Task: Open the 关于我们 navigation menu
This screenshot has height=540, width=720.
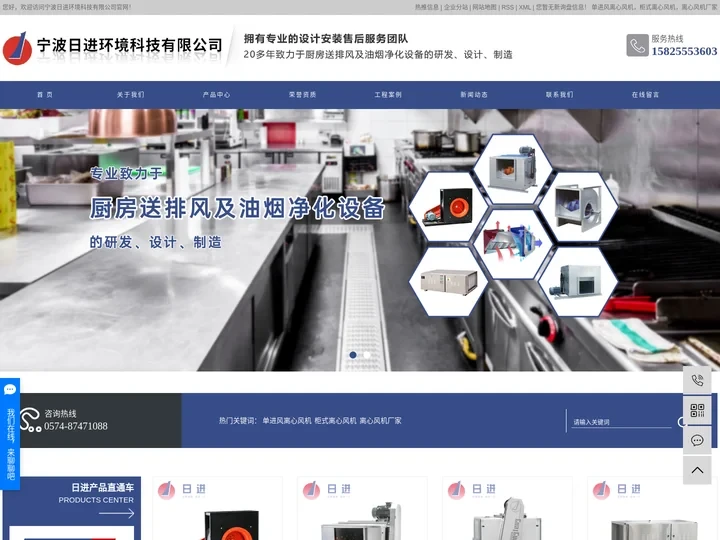Action: pos(130,95)
